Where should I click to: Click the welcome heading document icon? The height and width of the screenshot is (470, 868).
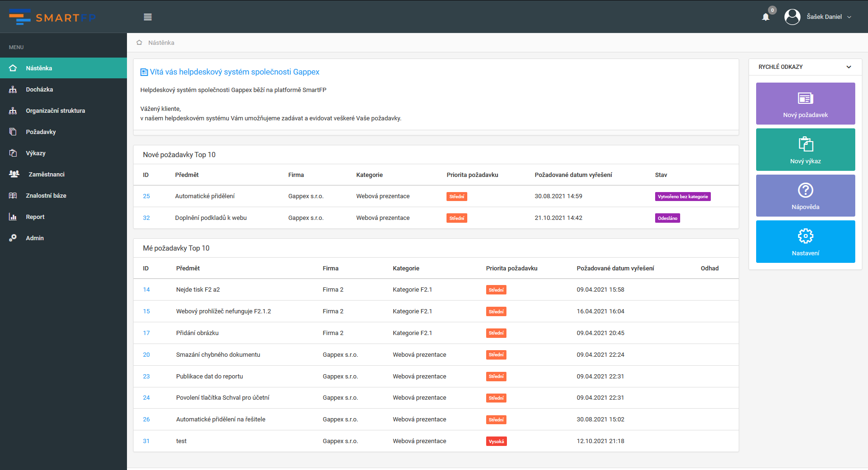click(x=144, y=72)
